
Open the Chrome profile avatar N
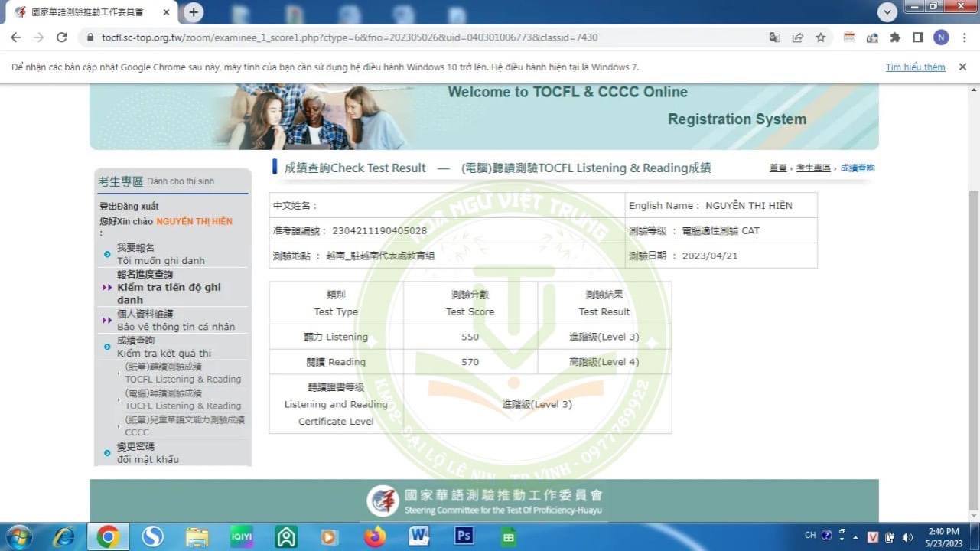tap(941, 37)
